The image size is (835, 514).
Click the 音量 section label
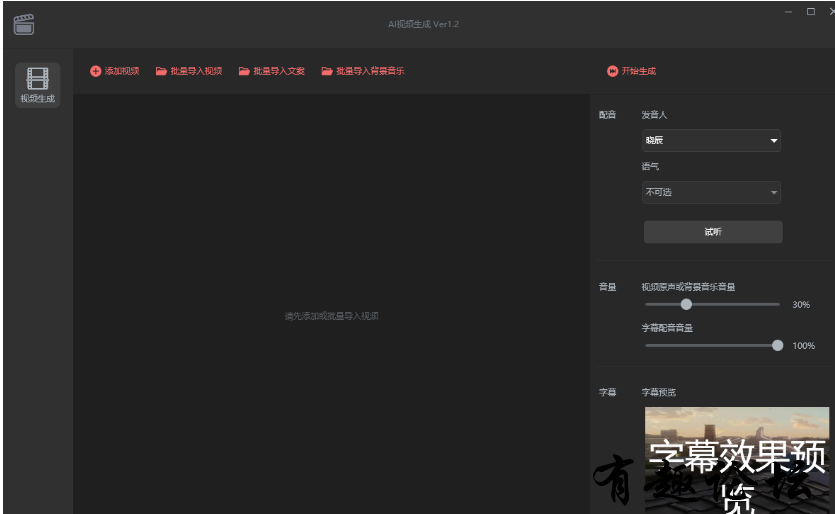(607, 287)
